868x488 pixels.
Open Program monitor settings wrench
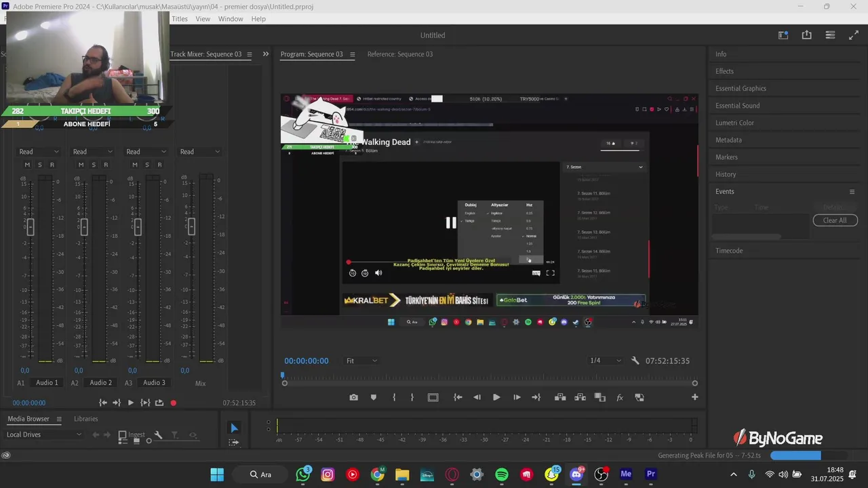coord(635,361)
